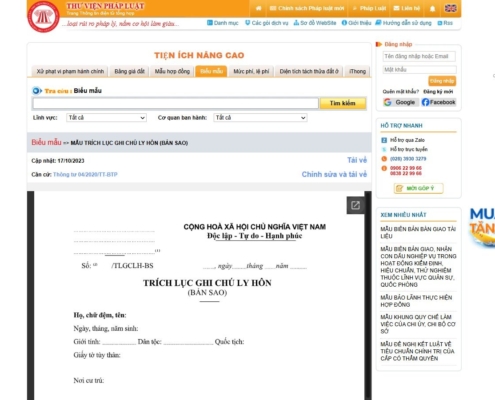Open Sơ đồ WebSite link

315,23
